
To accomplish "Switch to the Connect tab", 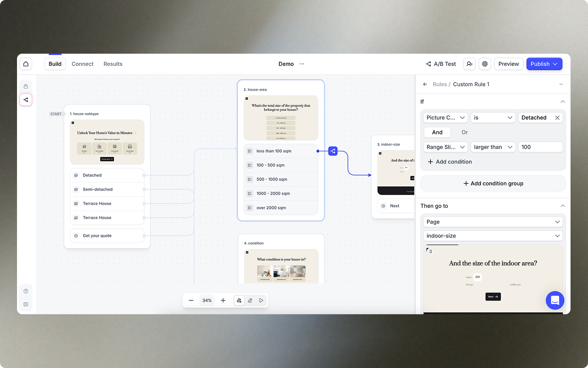I will pos(83,64).
